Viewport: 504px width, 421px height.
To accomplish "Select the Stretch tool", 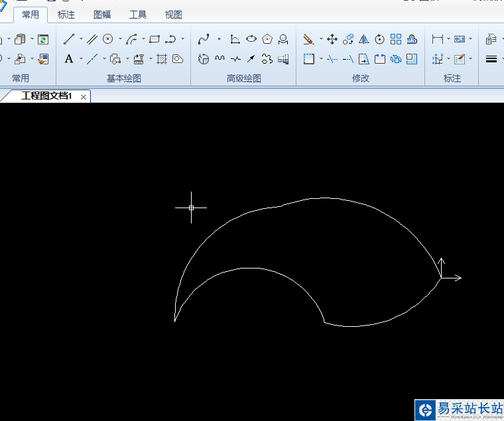I will coord(364,59).
